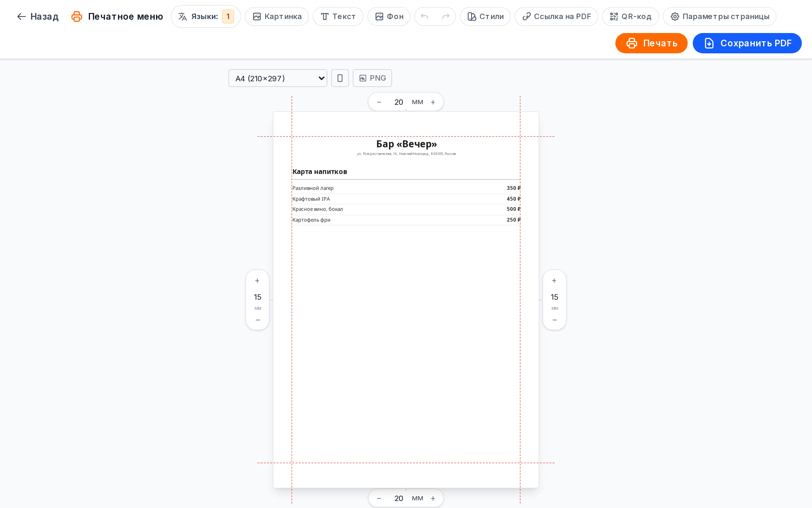Click the Печатное меню title
This screenshot has width=812, height=508.
[x=126, y=17]
